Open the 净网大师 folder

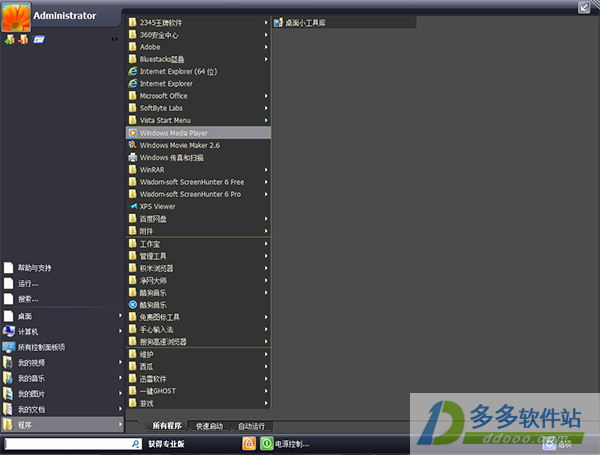click(198, 281)
